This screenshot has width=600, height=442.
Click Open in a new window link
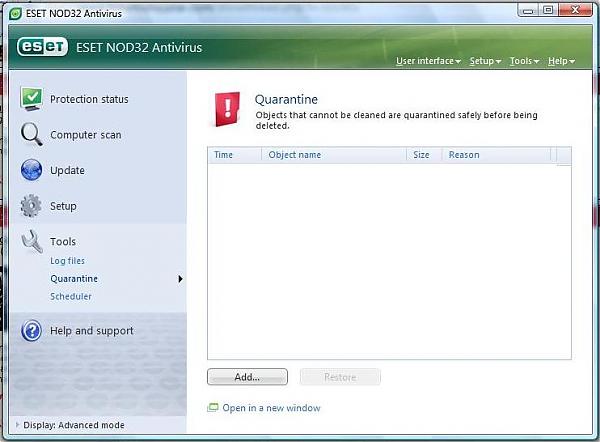pos(271,408)
